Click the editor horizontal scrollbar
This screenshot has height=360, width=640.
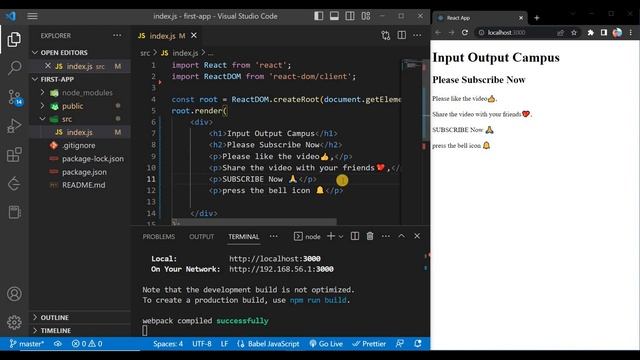click(254, 222)
